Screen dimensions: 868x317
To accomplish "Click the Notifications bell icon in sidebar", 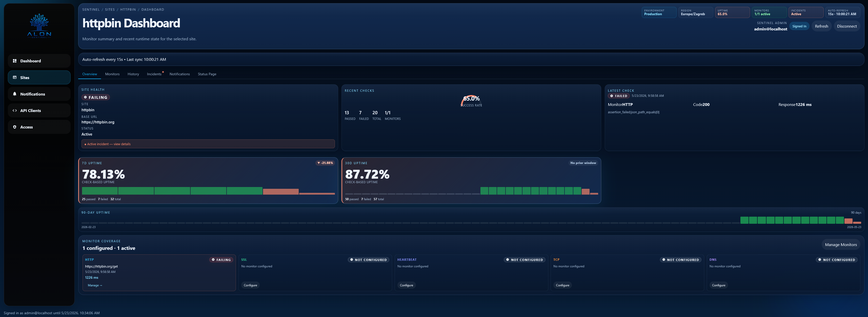I will [x=14, y=94].
